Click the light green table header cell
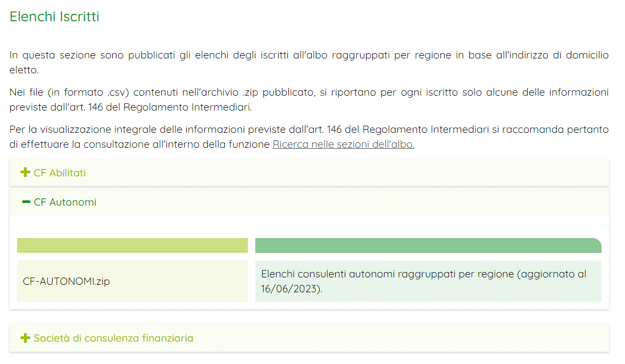625x364 pixels. (x=132, y=246)
